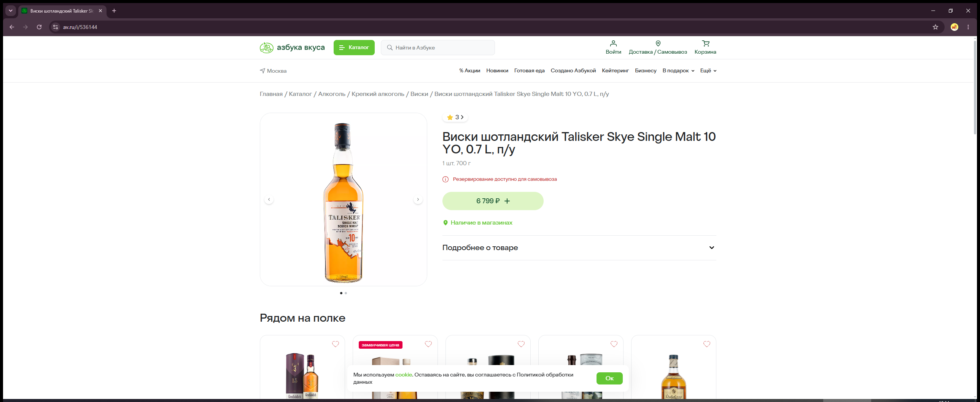Image resolution: width=980 pixels, height=402 pixels.
Task: Click the reservation info icon
Action: pyautogui.click(x=445, y=179)
